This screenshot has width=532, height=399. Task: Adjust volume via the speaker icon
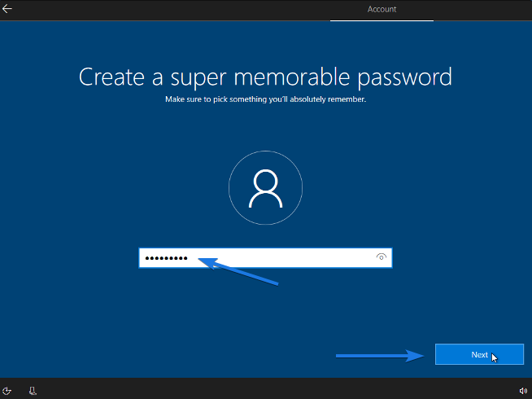pyautogui.click(x=523, y=391)
